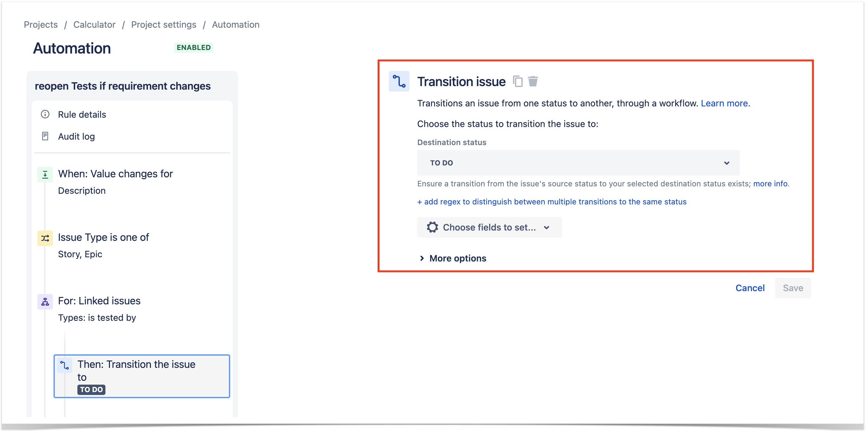Click the TO DO status lozenge in sidebar
Screen dimensions: 868x433
coord(92,390)
